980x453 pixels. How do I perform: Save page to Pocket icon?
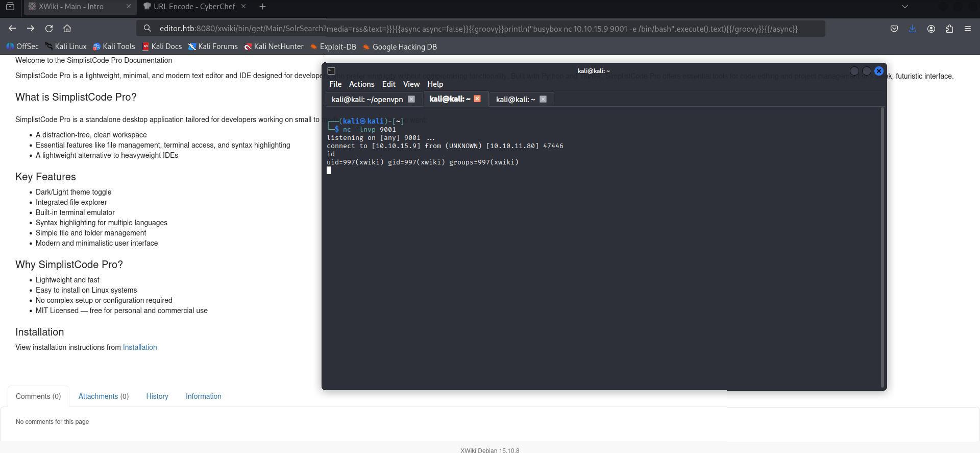click(x=894, y=29)
